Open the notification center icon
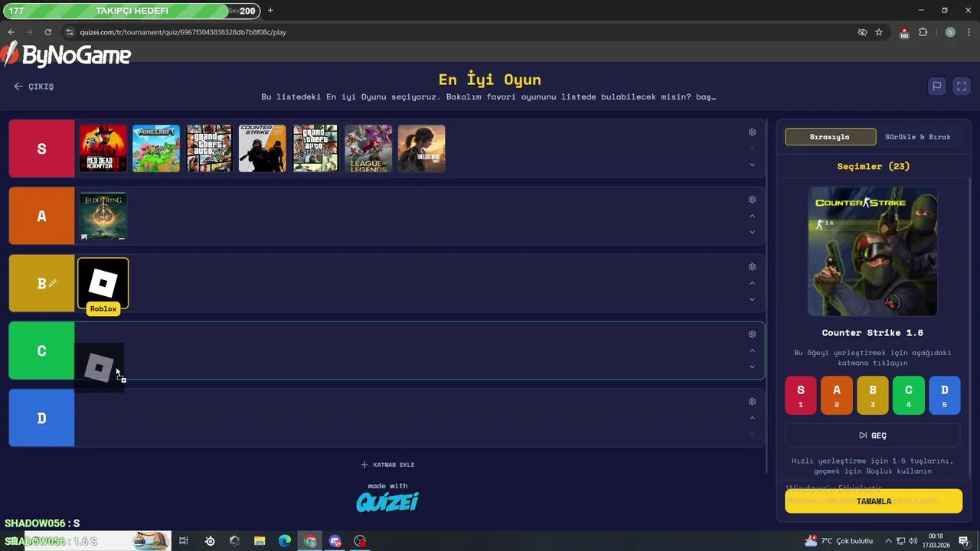The image size is (980, 551). point(964,541)
